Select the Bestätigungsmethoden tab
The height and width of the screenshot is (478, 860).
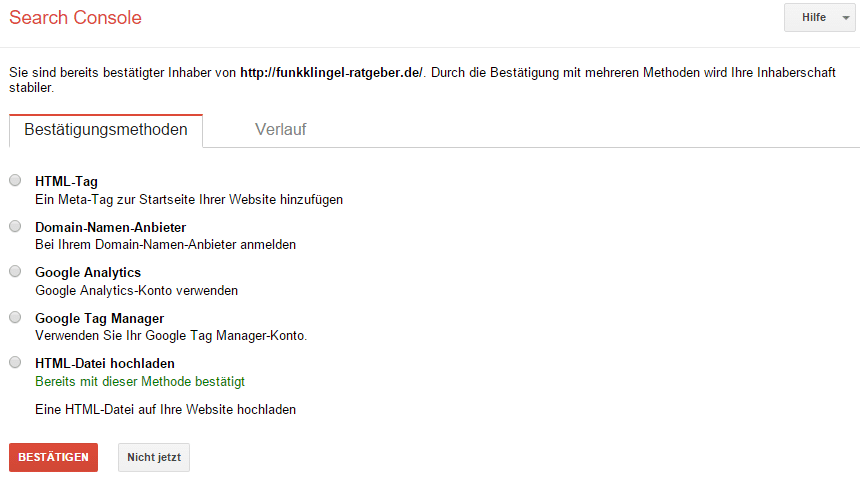[x=106, y=130]
